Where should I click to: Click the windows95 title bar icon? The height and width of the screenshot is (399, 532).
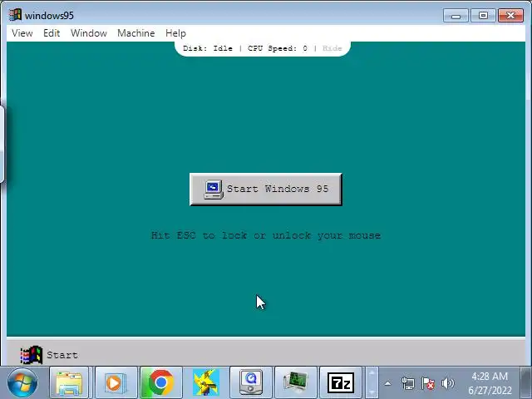coord(15,15)
